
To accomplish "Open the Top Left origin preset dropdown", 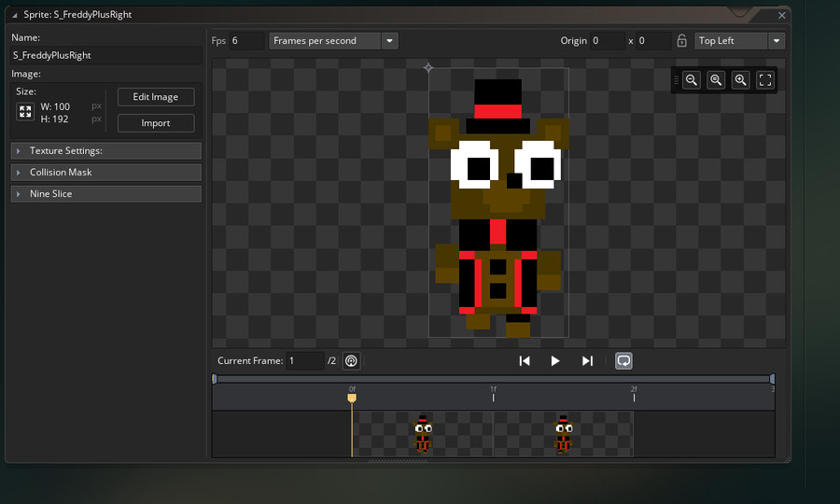I will coord(739,41).
